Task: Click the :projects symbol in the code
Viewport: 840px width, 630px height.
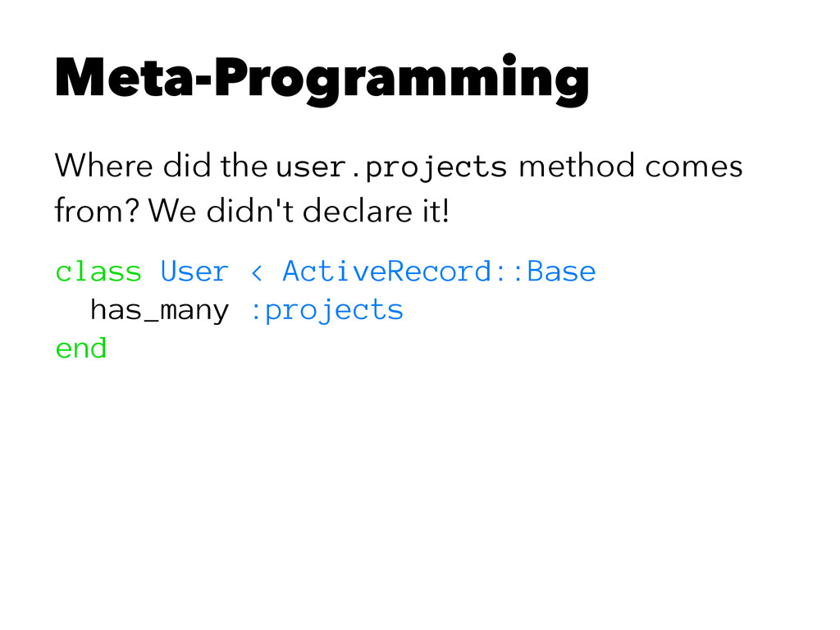Action: coord(325,311)
